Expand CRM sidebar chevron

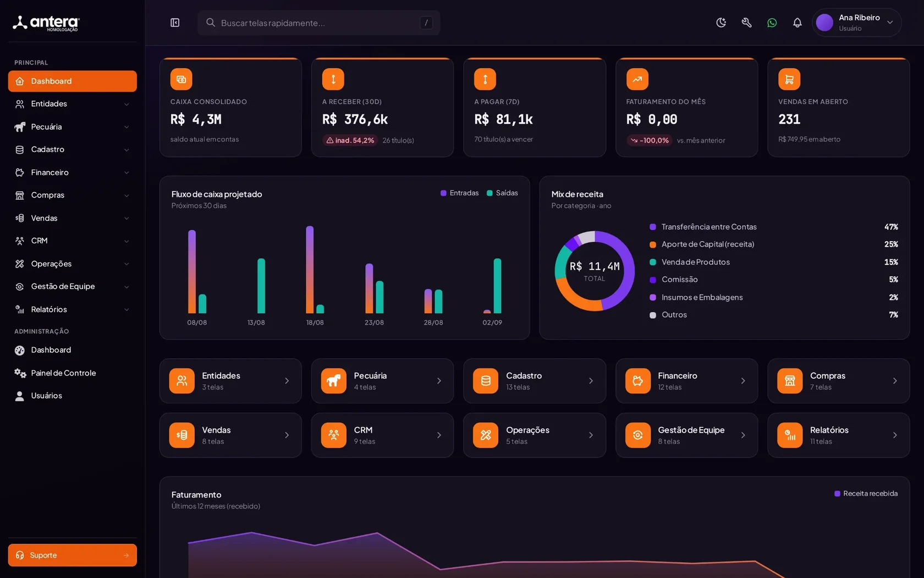click(127, 241)
